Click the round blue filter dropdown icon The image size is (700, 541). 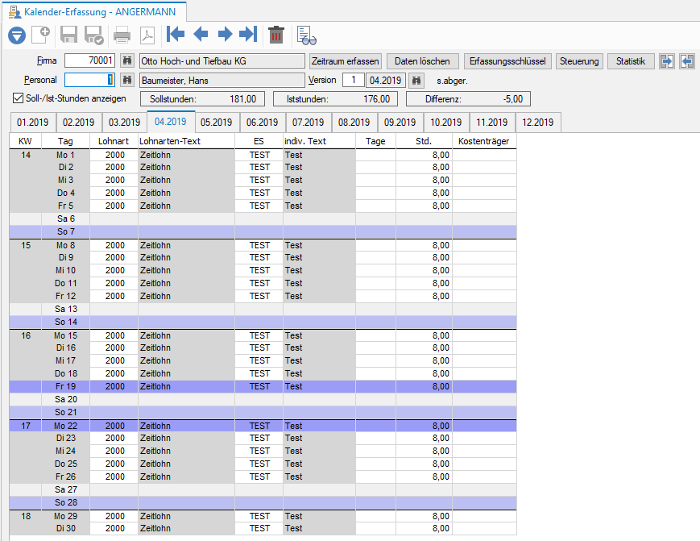(17, 35)
